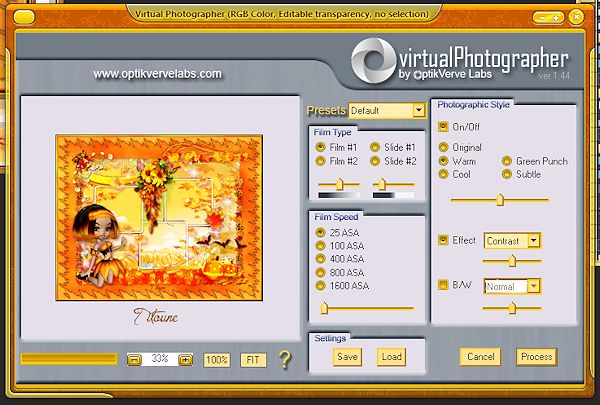The height and width of the screenshot is (405, 600).
Task: Click the virtualPhotographer aperture logo
Action: pyautogui.click(x=373, y=60)
